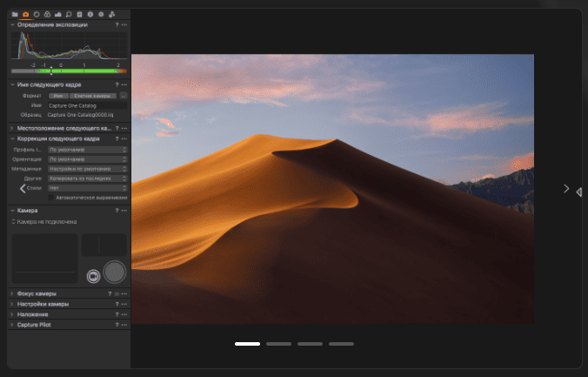Open help for Имя следующего кадра panel

coord(117,84)
